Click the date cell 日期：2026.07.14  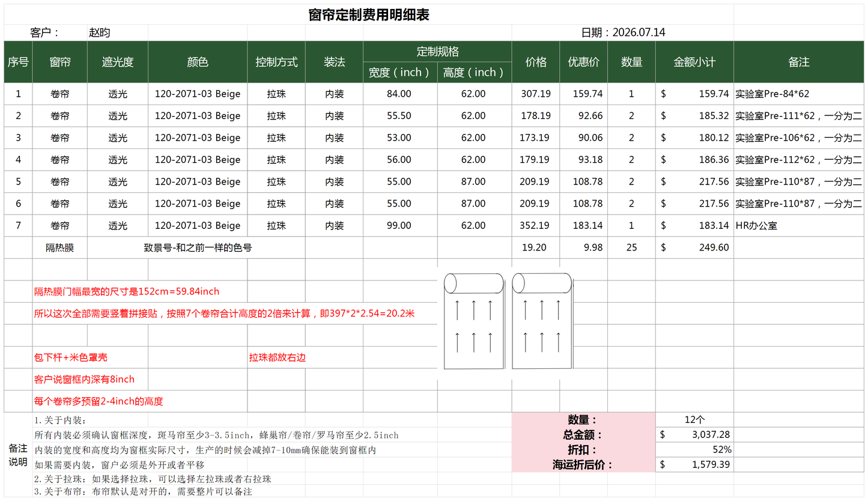(623, 33)
